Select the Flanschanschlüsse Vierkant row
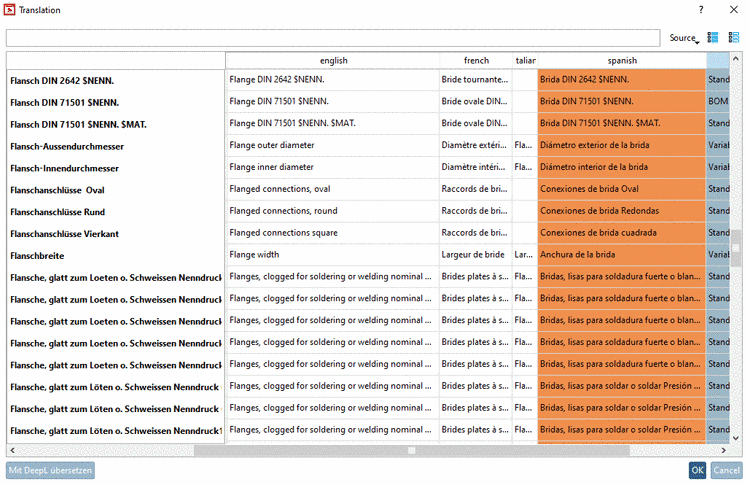Viewport: 750px width, 485px height. tap(116, 233)
